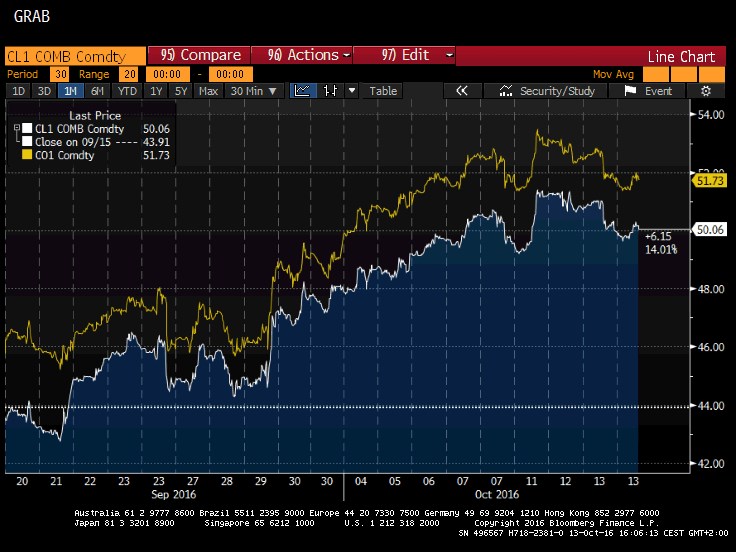This screenshot has height=552, width=736.
Task: Click the candlestick chart type icon
Action: click(331, 91)
